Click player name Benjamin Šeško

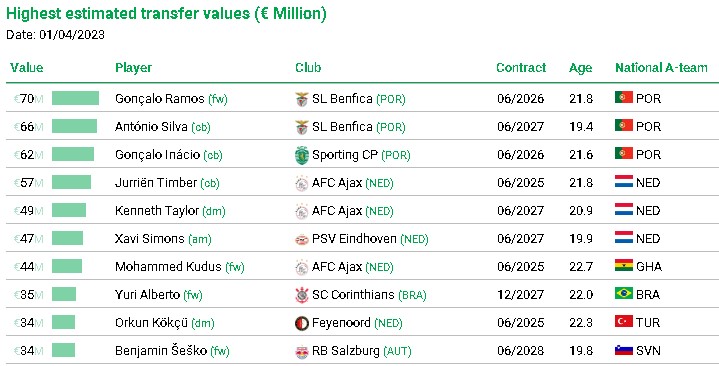click(161, 351)
